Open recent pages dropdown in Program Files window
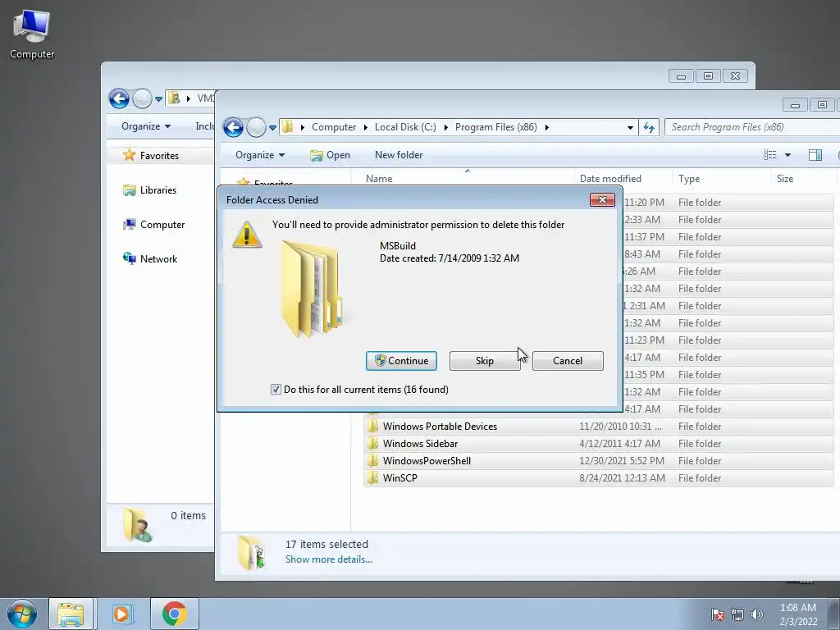Image resolution: width=840 pixels, height=630 pixels. 272,127
